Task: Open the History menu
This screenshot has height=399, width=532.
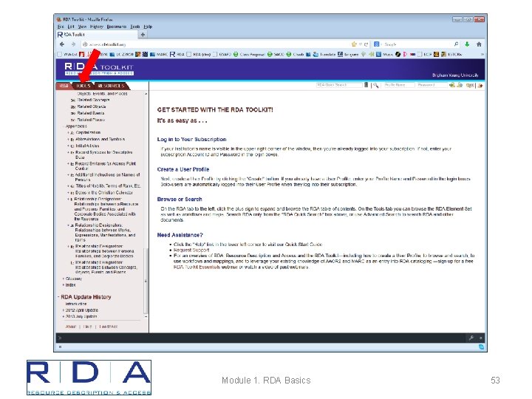Action: coord(97,27)
